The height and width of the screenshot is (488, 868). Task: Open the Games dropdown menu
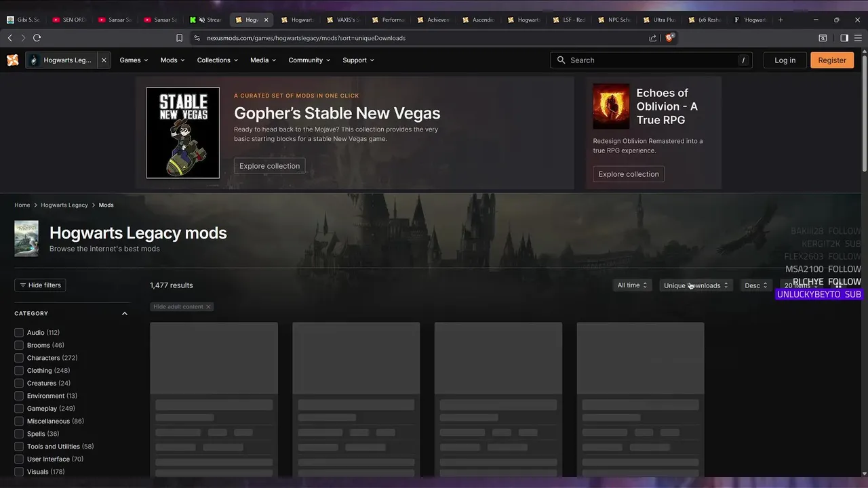tap(134, 60)
